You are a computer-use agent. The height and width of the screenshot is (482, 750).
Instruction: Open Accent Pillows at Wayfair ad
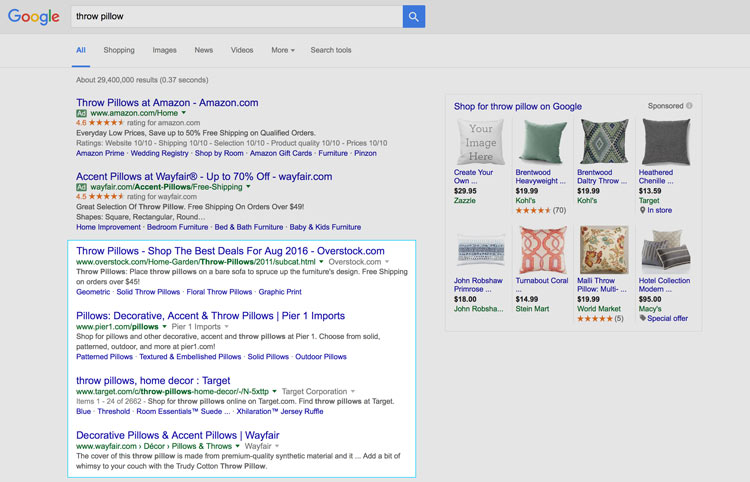click(x=204, y=176)
